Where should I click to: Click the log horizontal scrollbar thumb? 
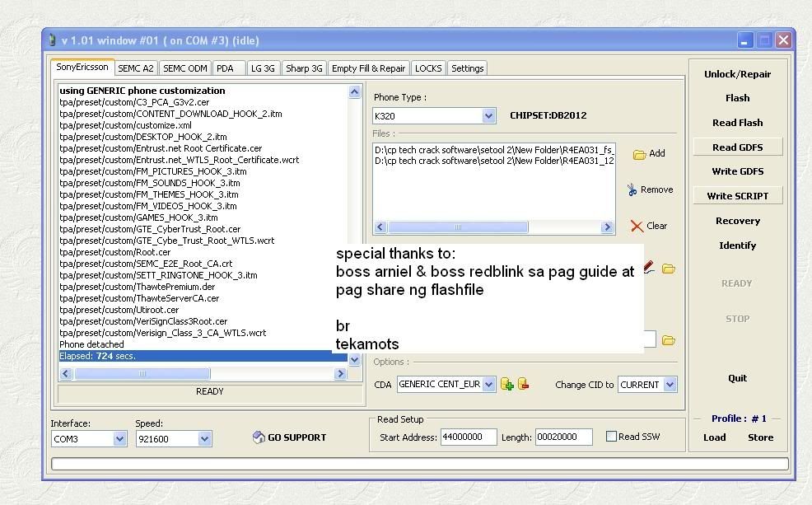point(142,373)
